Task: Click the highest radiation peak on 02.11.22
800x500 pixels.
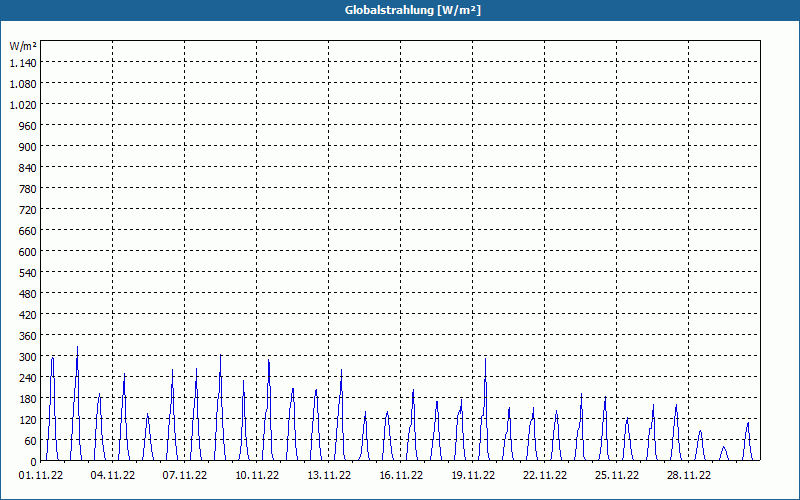Action: point(77,347)
